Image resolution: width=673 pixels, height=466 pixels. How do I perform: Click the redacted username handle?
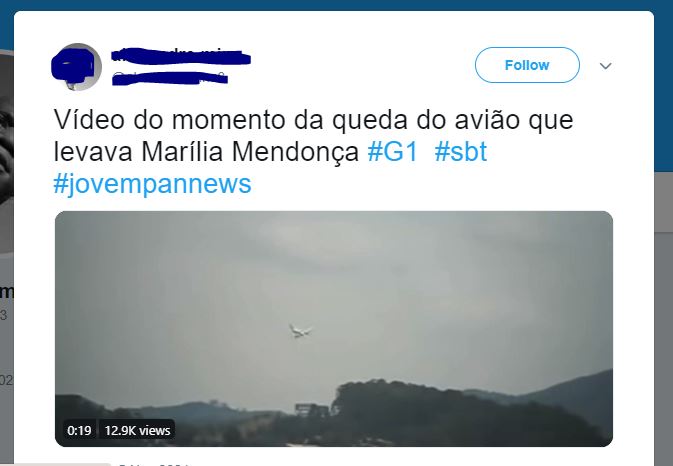click(x=170, y=79)
